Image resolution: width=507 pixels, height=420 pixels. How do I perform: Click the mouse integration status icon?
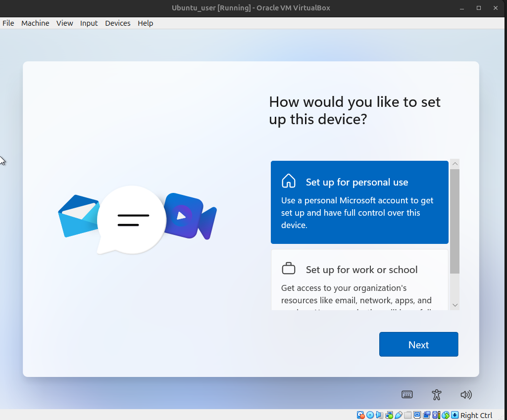[446, 415]
